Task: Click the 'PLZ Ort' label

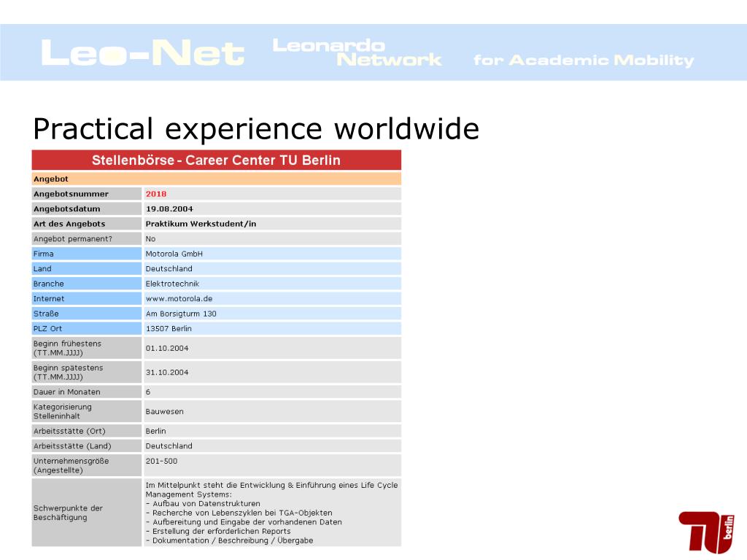Action: tap(47, 329)
